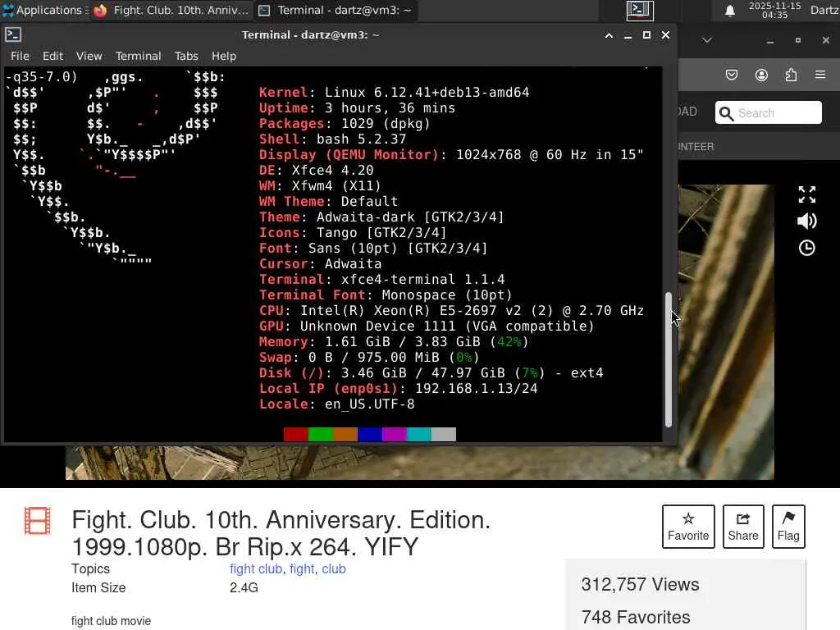Viewport: 840px width, 630px height.
Task: Open the Firefox extensions puzzle icon
Action: point(792,75)
